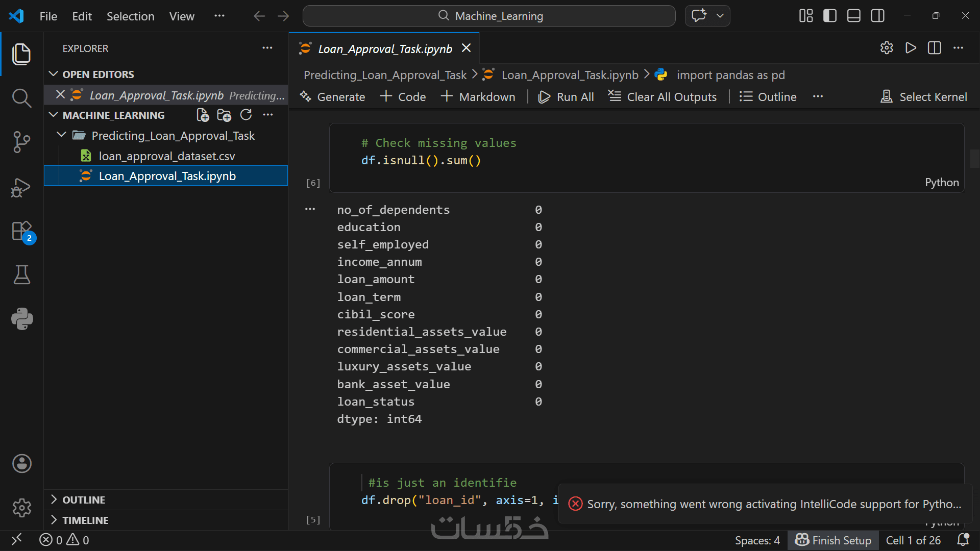Screen dimensions: 980x551
Task: Open loan_approval_dataset.csv file
Action: [x=166, y=156]
